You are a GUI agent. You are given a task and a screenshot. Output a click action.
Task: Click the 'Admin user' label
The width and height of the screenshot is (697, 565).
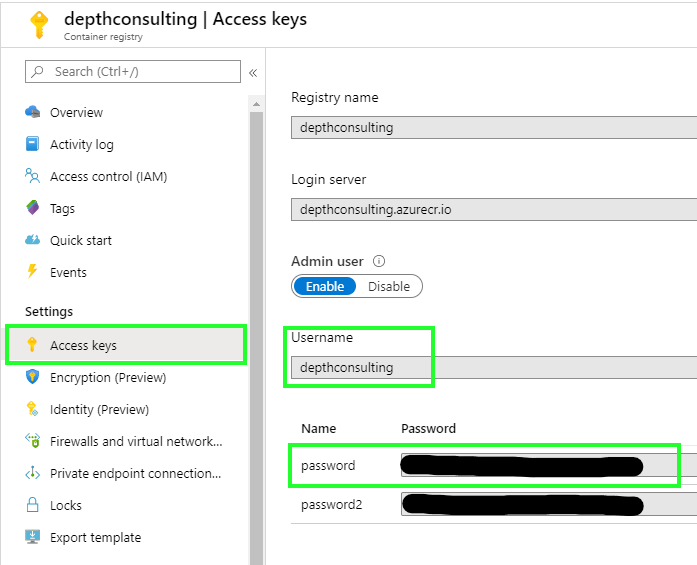pyautogui.click(x=328, y=261)
